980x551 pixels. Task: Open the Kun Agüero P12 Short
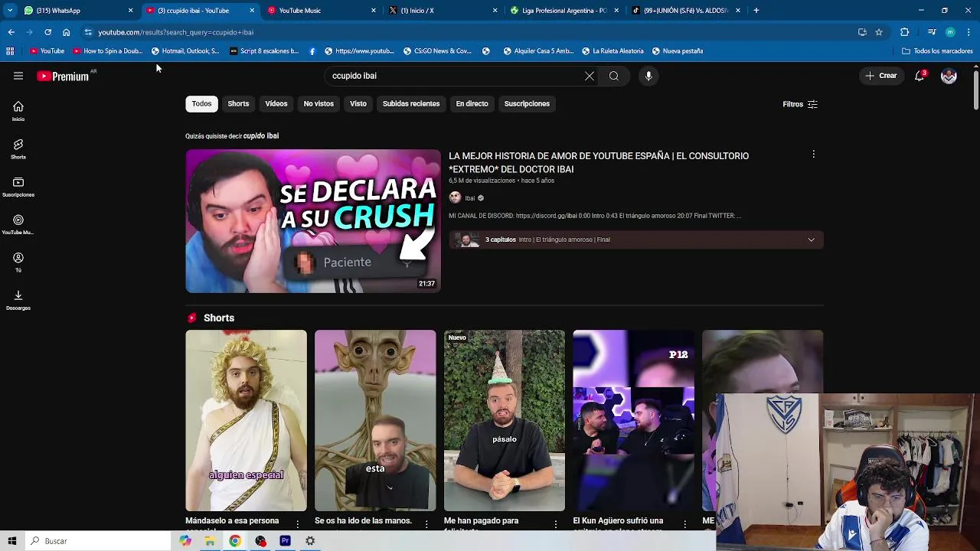(634, 420)
